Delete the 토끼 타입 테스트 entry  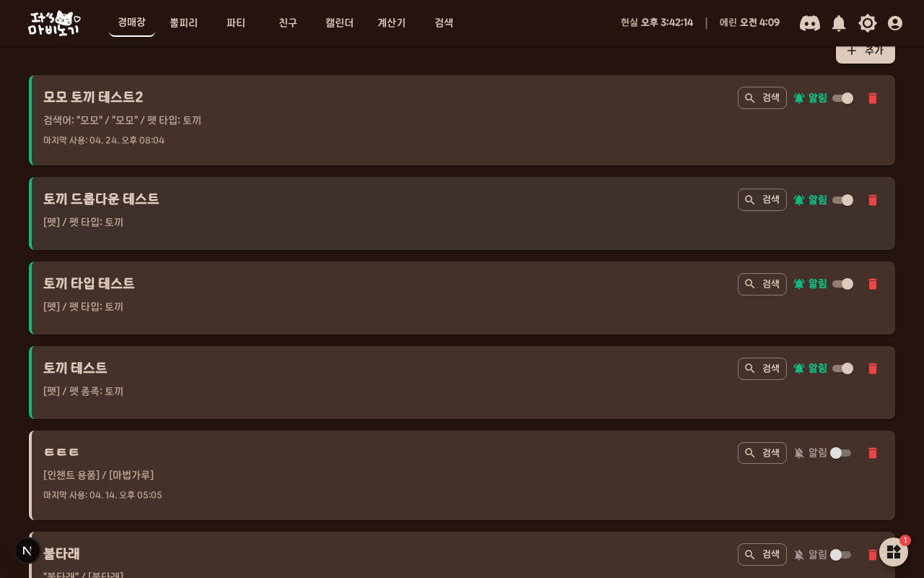pyautogui.click(x=873, y=284)
